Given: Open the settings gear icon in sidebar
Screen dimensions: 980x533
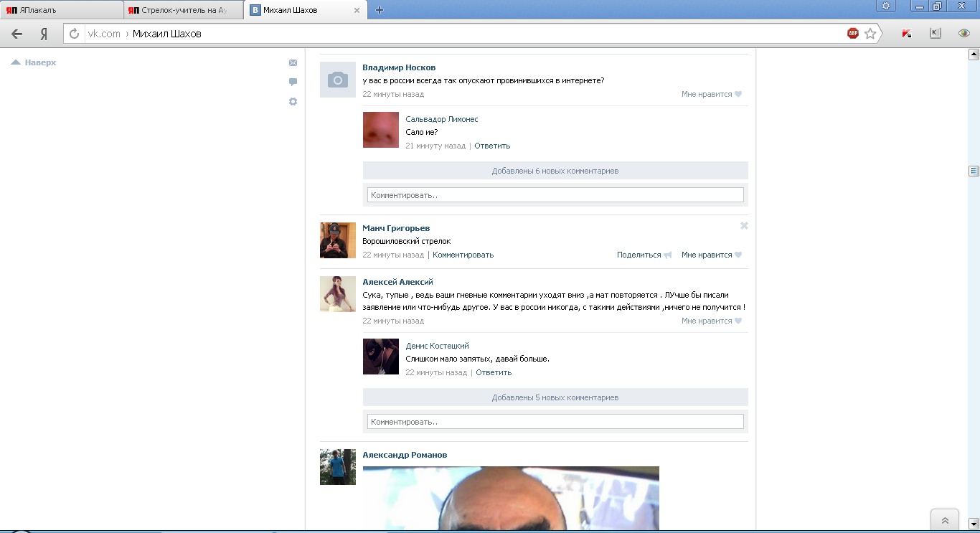Looking at the screenshot, I should pyautogui.click(x=293, y=102).
